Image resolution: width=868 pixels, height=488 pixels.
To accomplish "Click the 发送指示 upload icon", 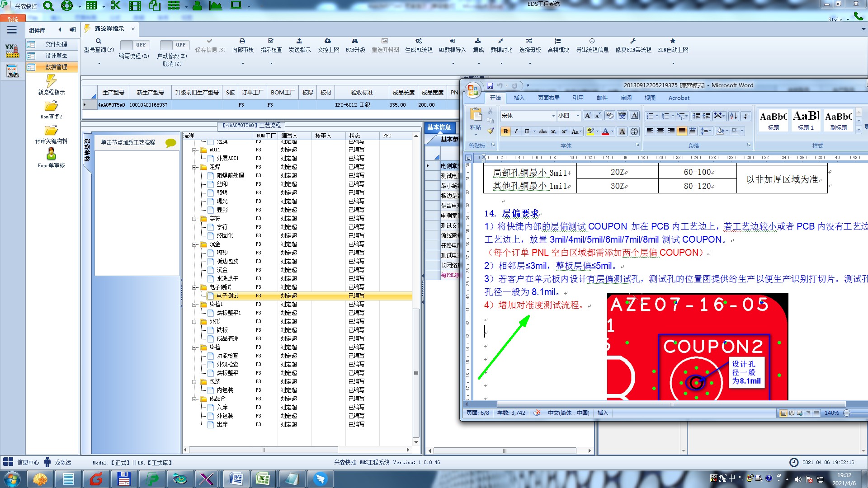I will pyautogui.click(x=299, y=41).
